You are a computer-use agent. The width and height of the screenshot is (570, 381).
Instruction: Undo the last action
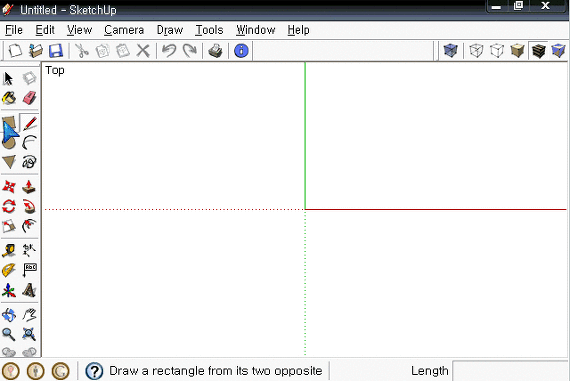pyautogui.click(x=169, y=51)
